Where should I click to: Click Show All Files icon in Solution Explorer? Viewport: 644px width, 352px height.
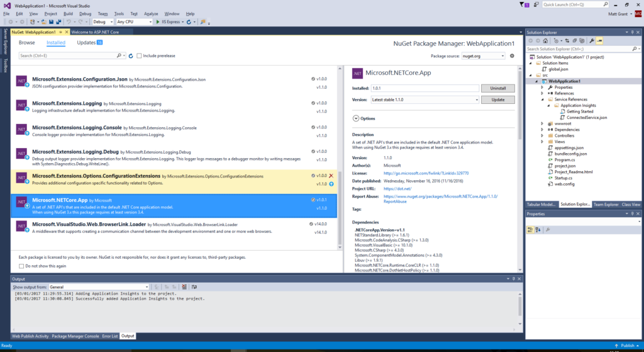(582, 41)
